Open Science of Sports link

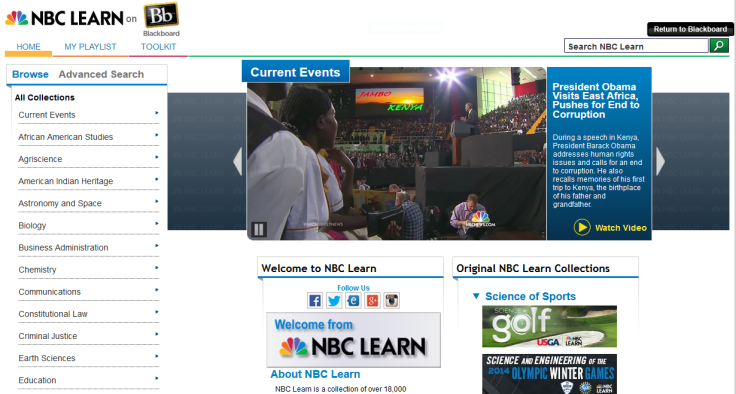point(530,296)
